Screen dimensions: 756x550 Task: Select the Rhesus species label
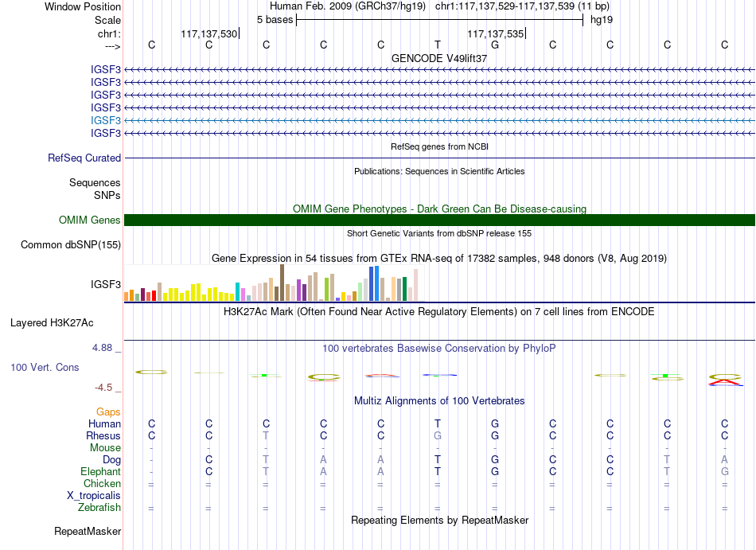103,435
